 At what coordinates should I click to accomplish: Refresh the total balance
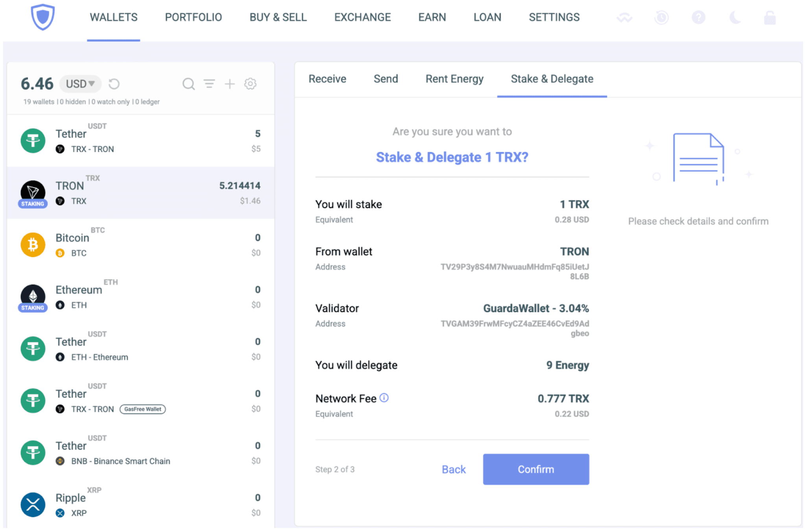114,84
